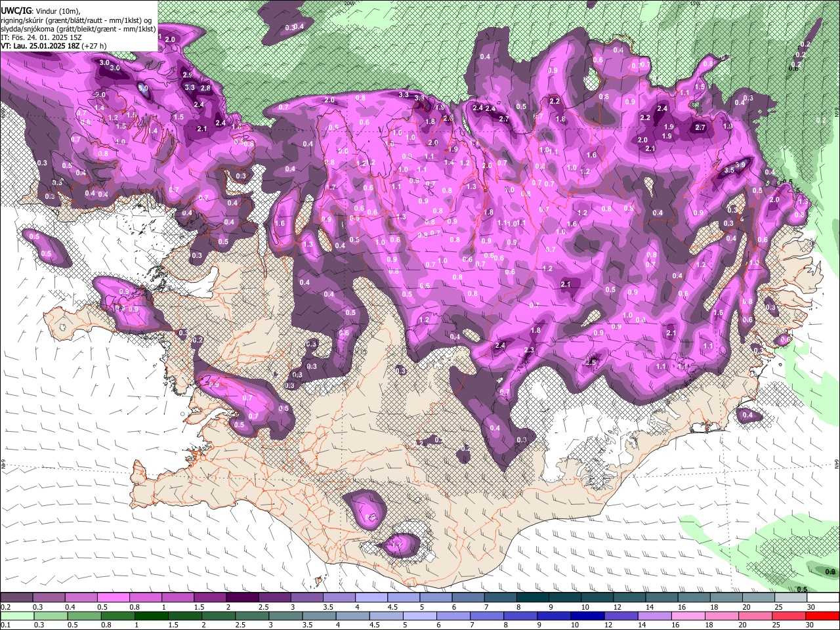
Task: Click the top-row legend swatch between 0.2 and 0.3
Action: (x=16, y=597)
